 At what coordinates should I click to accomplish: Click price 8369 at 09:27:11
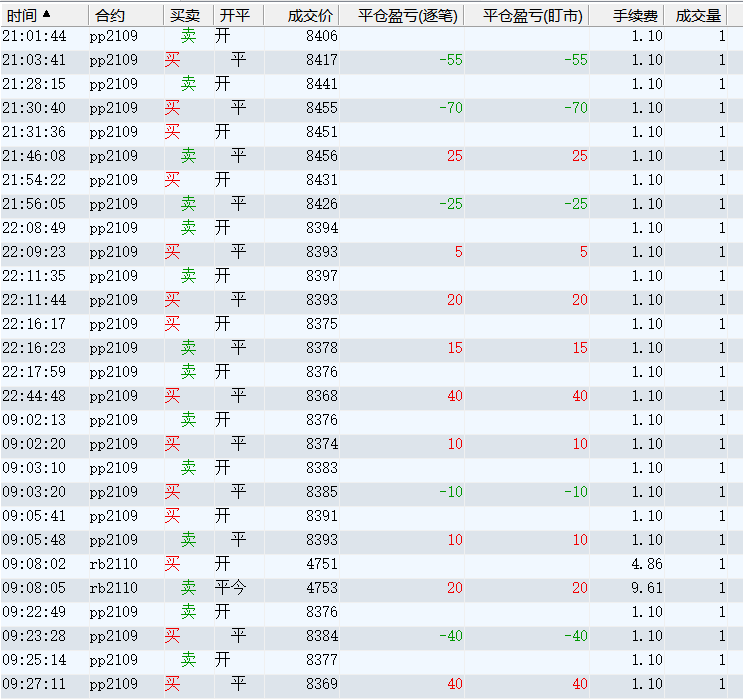[x=322, y=684]
